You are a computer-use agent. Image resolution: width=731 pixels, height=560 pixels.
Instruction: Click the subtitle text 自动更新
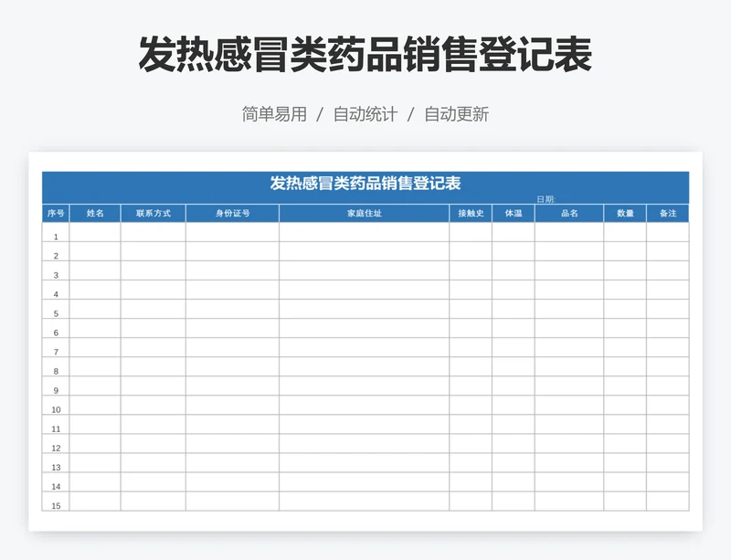456,114
